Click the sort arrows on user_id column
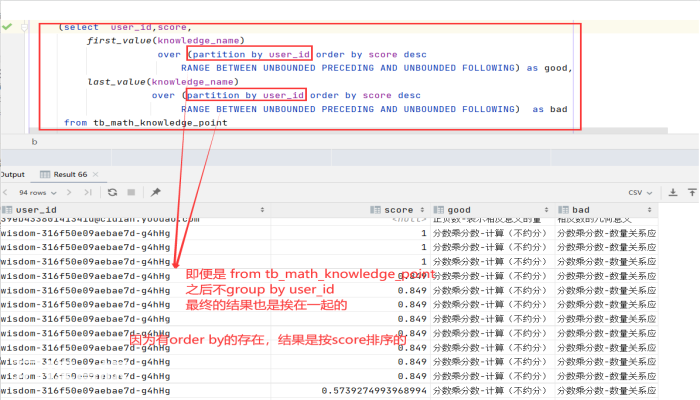Screen dimensions: 700x400 [x=262, y=210]
